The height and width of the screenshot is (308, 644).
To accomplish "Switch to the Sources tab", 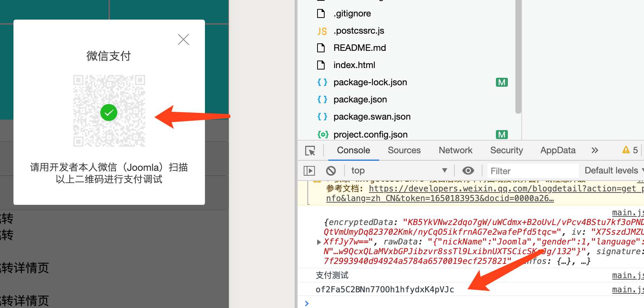I will click(404, 150).
